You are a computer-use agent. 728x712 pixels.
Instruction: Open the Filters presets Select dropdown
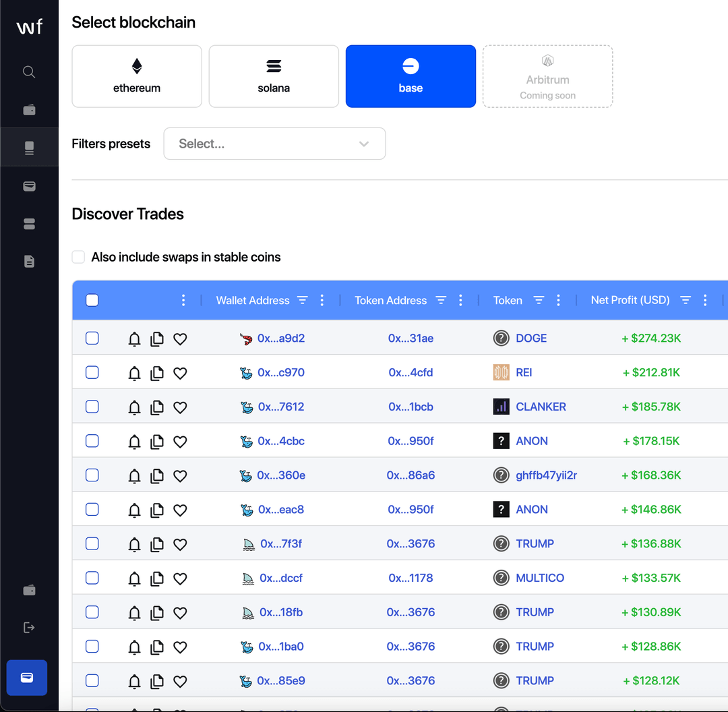click(274, 144)
